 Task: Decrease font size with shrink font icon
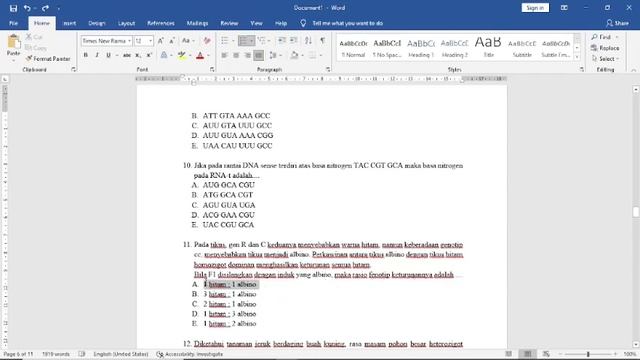pyautogui.click(x=172, y=41)
